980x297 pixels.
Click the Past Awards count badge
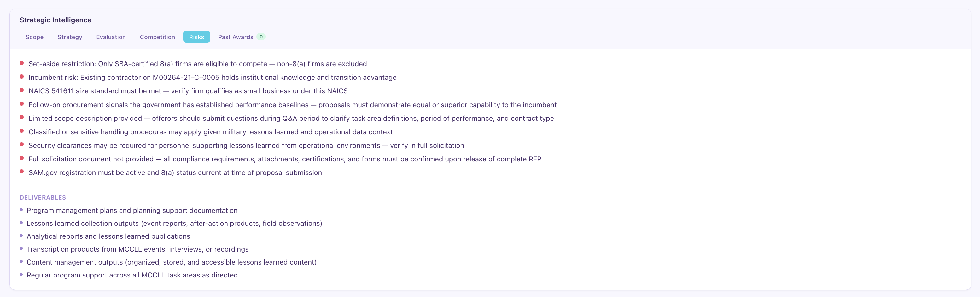tap(261, 37)
